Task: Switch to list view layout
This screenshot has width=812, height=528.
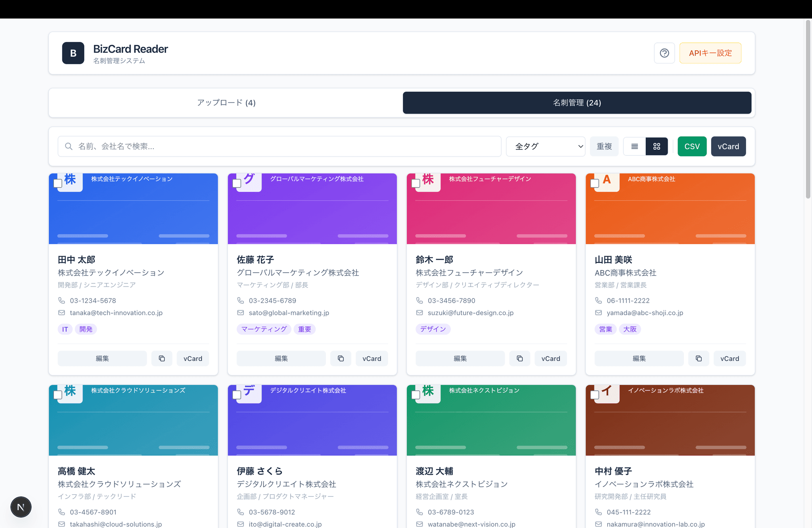Action: (634, 146)
